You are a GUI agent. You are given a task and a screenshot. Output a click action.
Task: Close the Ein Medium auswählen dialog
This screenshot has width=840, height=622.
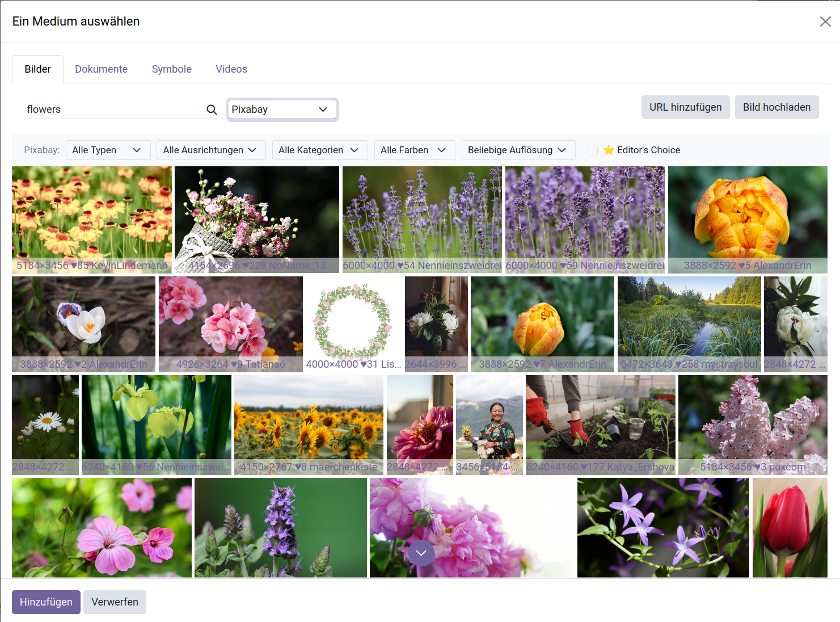point(825,22)
